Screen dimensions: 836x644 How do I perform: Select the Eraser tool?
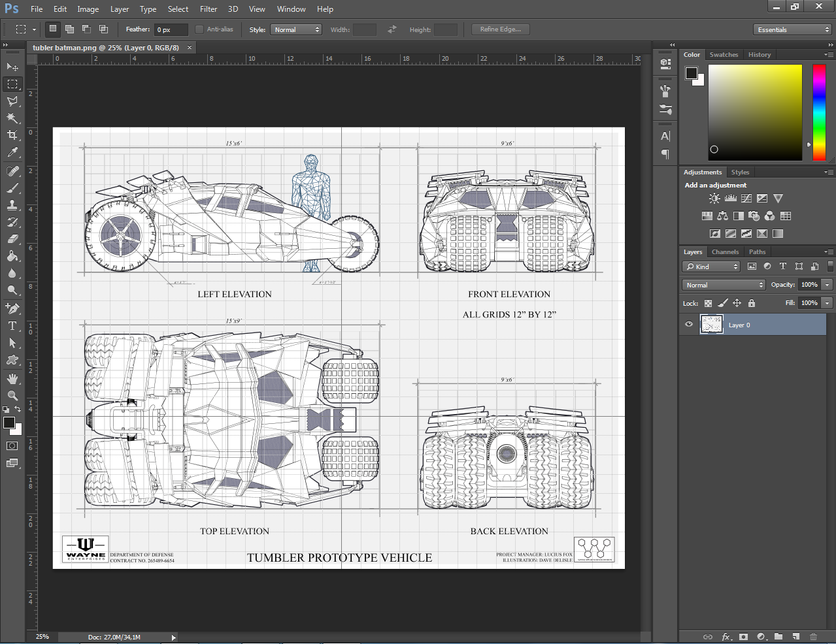click(12, 238)
